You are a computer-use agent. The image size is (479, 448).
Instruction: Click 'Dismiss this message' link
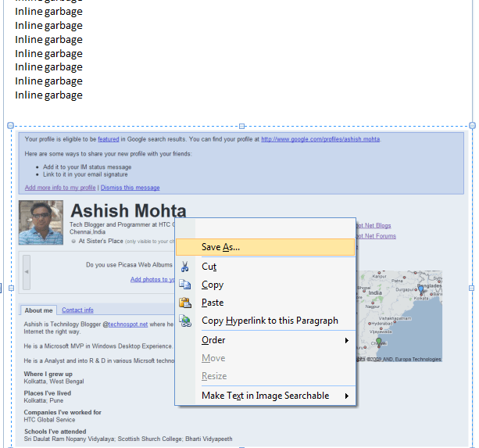tap(130, 188)
